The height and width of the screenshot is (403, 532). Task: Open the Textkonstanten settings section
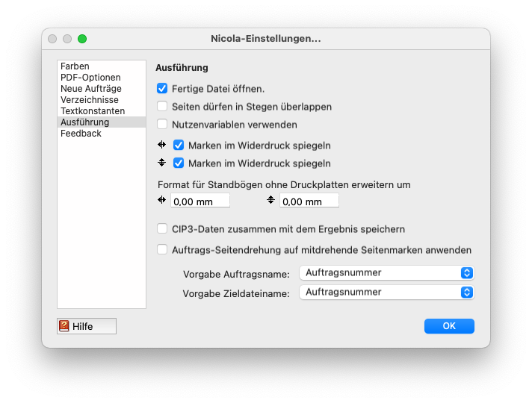point(102,111)
